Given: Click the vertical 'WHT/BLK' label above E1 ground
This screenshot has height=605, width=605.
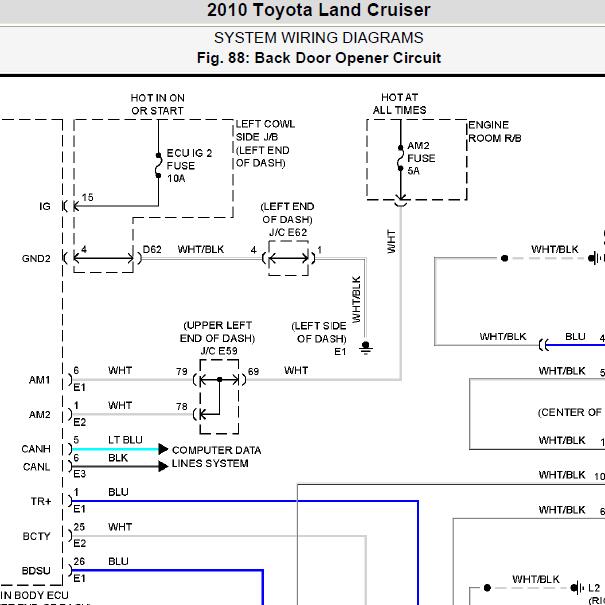Looking at the screenshot, I should [x=356, y=299].
